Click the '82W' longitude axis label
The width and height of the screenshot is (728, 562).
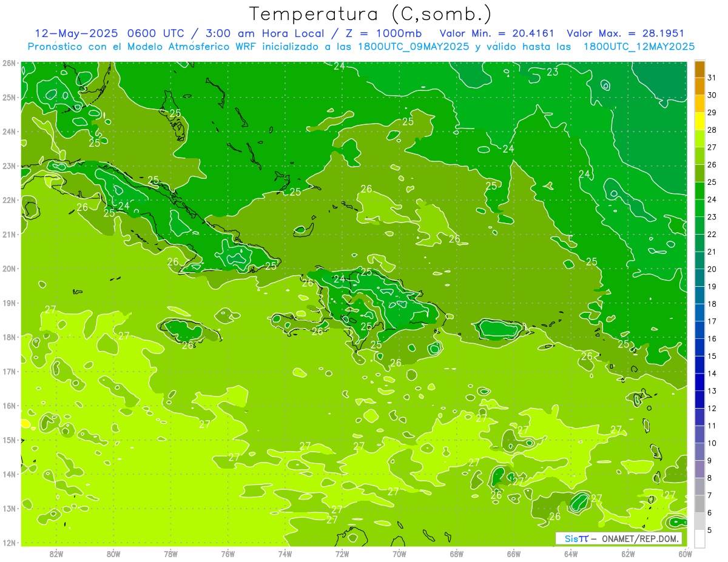tap(56, 554)
